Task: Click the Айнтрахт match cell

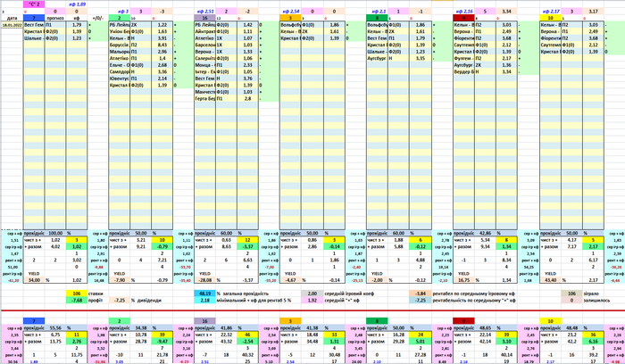Action: point(204,31)
